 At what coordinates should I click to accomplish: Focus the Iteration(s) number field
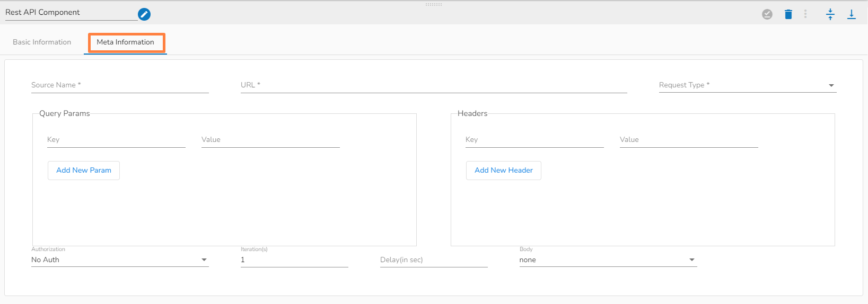294,260
